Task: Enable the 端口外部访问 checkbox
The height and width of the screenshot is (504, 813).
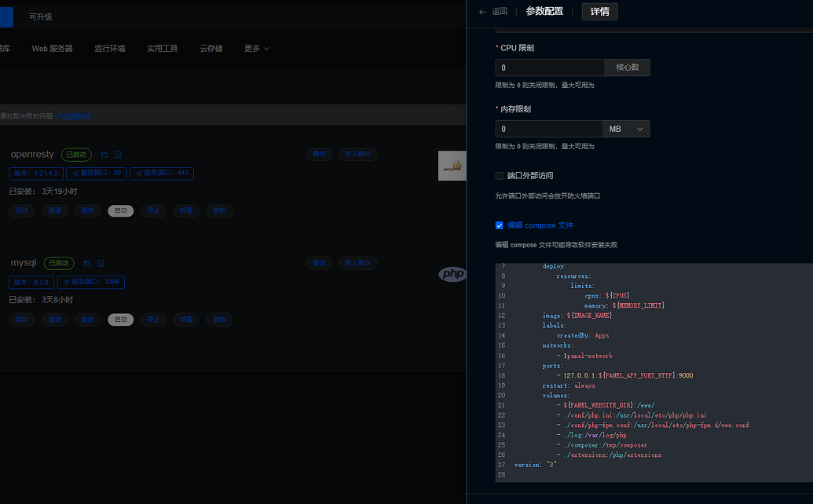Action: pos(499,175)
